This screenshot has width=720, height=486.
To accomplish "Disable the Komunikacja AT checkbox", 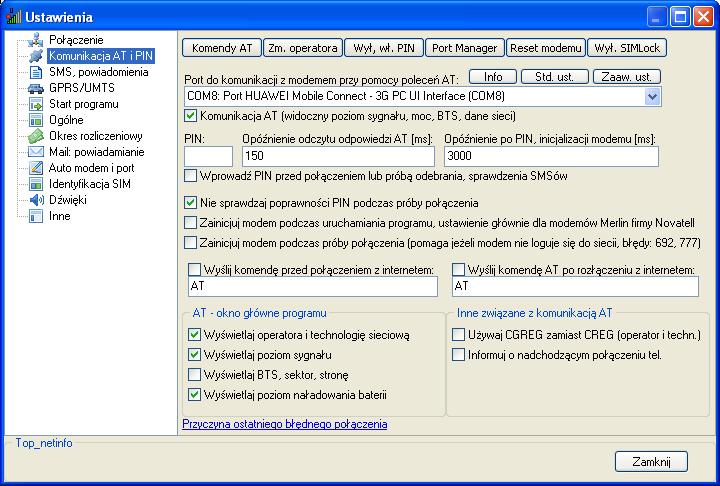I will pos(192,116).
